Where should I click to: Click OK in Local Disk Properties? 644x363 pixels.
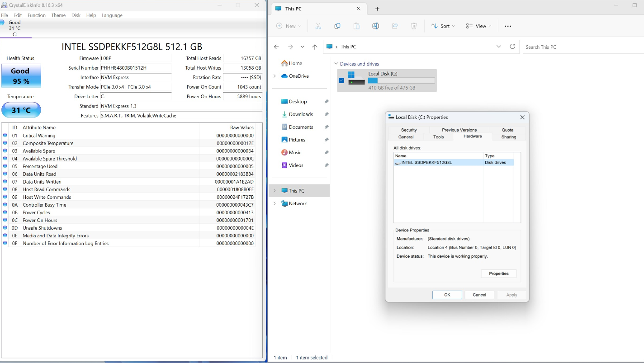click(x=447, y=295)
